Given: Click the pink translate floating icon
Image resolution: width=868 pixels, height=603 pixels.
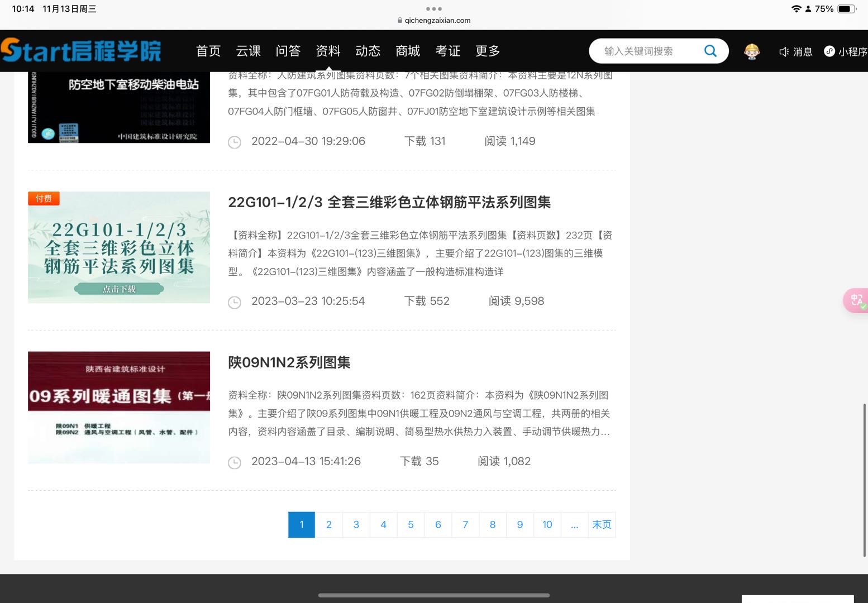Looking at the screenshot, I should (856, 300).
